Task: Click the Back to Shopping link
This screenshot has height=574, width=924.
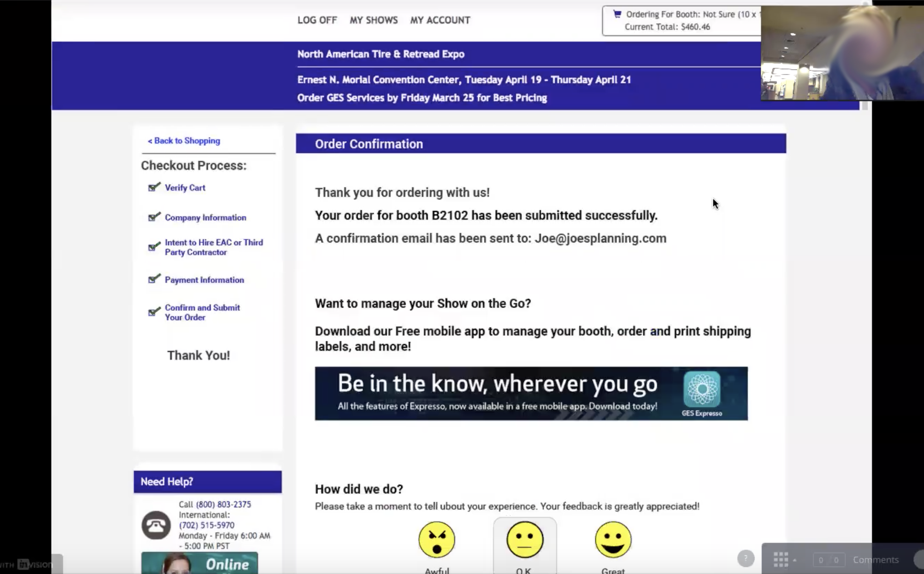Action: pos(183,140)
